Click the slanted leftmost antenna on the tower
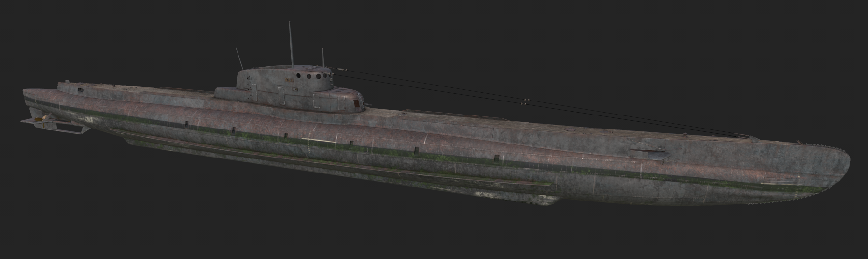Screen dimensions: 868x259 click(x=239, y=58)
